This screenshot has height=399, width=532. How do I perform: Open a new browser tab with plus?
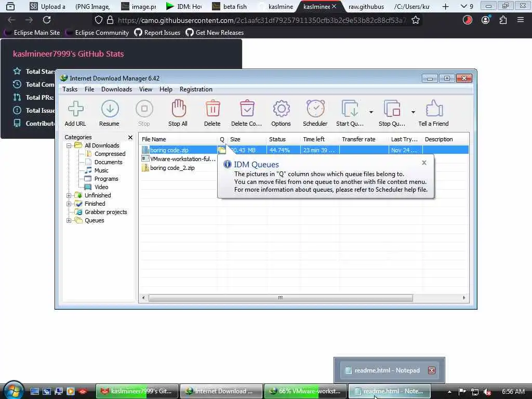pyautogui.click(x=445, y=6)
